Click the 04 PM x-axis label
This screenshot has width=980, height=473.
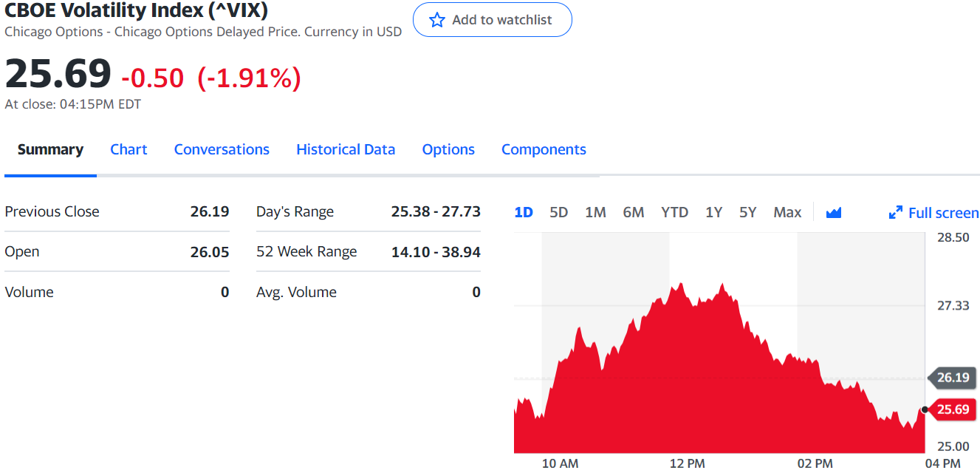click(x=942, y=463)
